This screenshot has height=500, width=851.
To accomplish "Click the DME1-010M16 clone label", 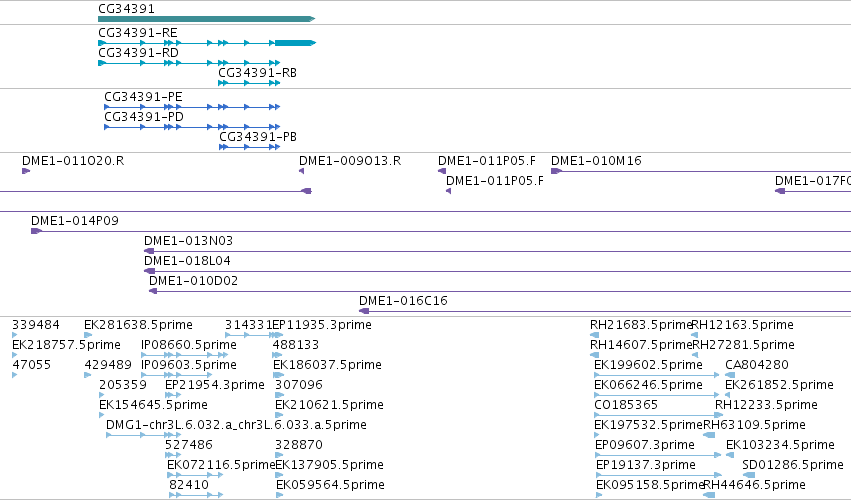I will pyautogui.click(x=596, y=161).
